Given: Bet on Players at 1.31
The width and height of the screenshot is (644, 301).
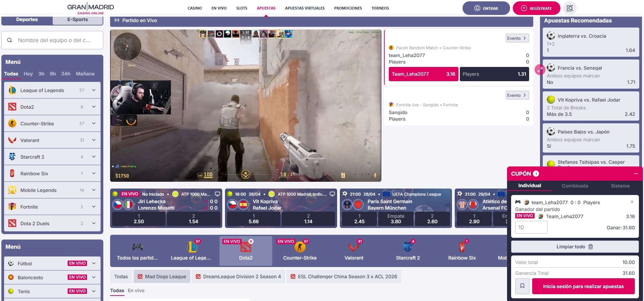Looking at the screenshot, I should [494, 74].
